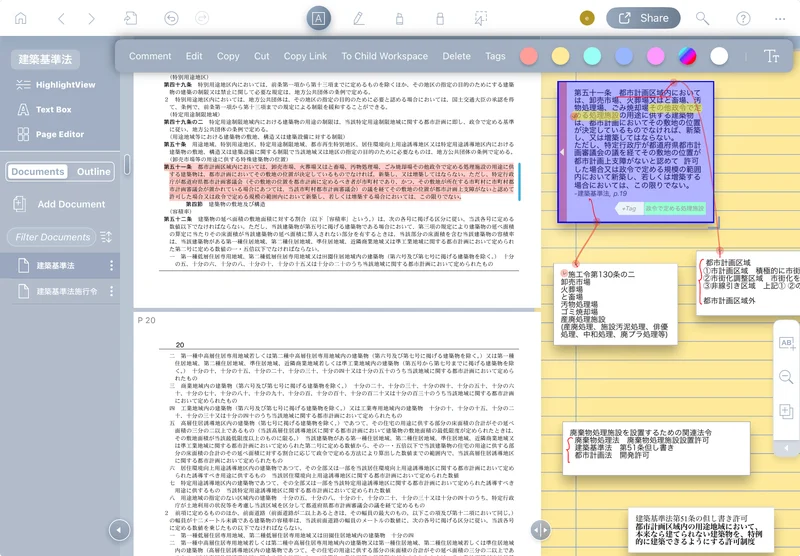Viewport: 800px width, 556px height.
Task: Select the 建築基準法 document in list
Action: coord(60,265)
